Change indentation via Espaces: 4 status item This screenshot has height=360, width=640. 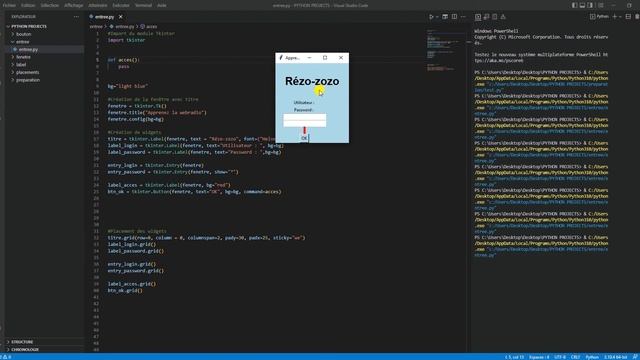click(x=539, y=357)
